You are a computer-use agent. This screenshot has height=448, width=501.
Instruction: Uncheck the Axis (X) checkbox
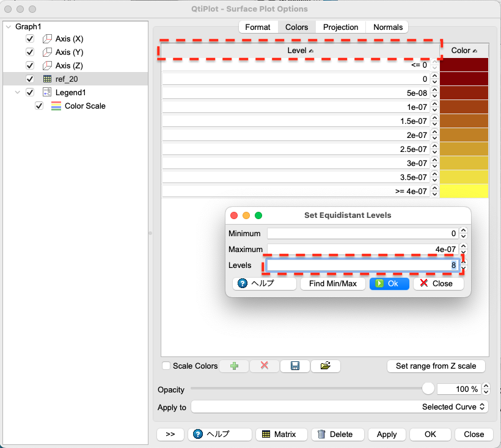coord(30,39)
